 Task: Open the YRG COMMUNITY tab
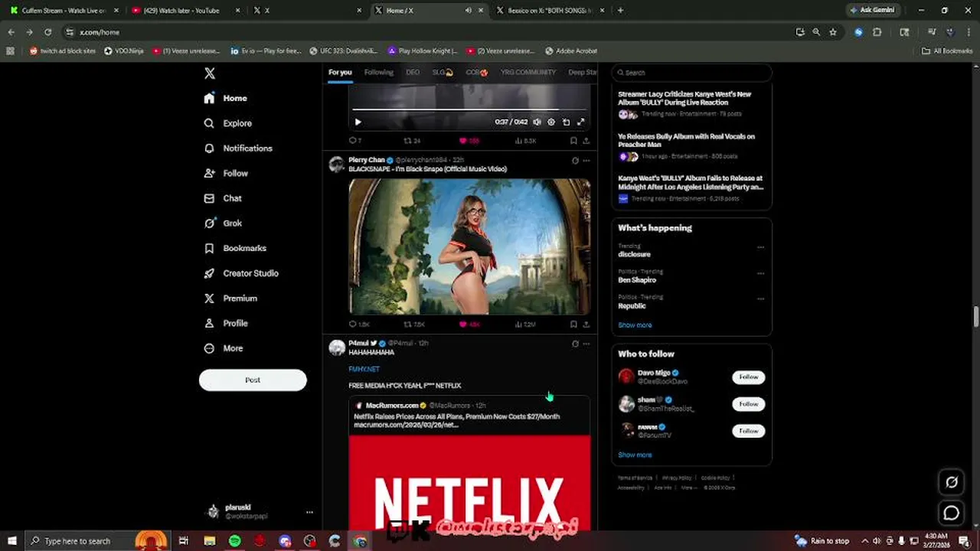528,73
